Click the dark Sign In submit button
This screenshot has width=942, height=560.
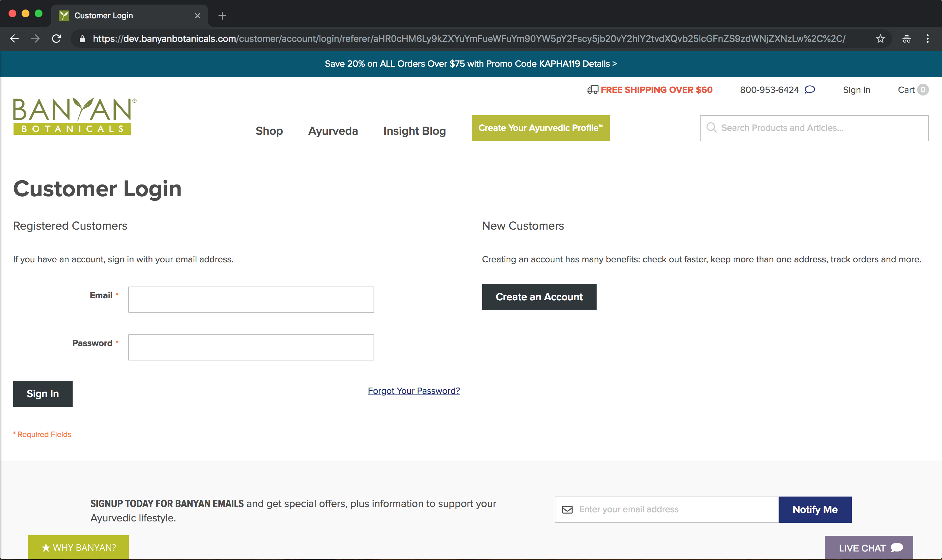coord(43,394)
